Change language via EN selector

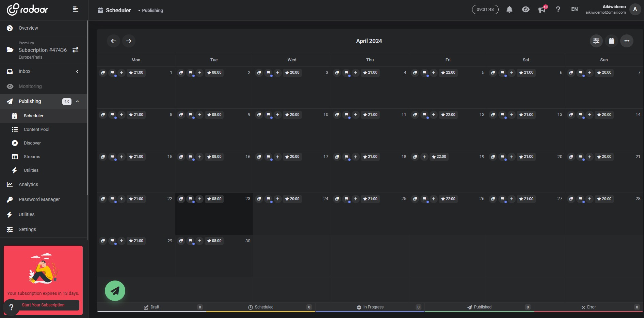coord(574,10)
